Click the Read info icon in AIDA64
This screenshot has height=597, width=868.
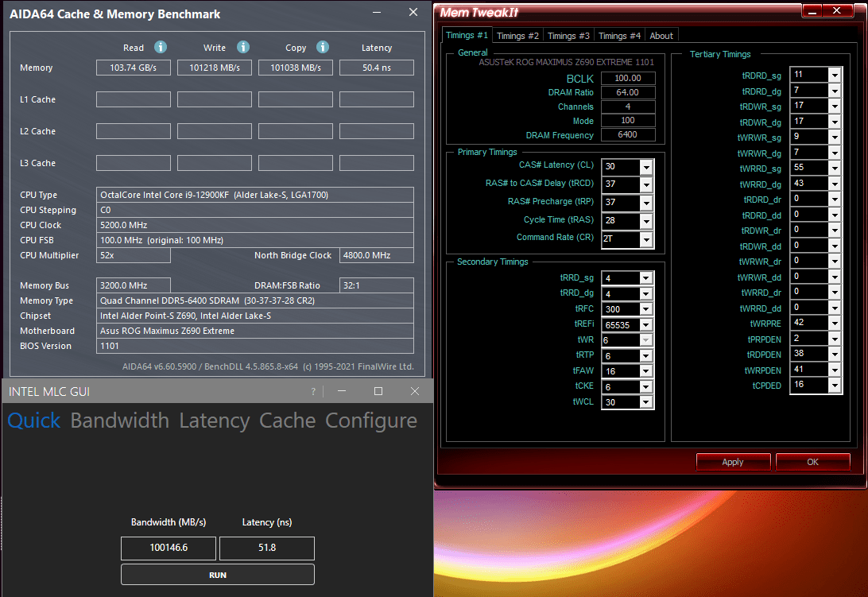pyautogui.click(x=161, y=47)
